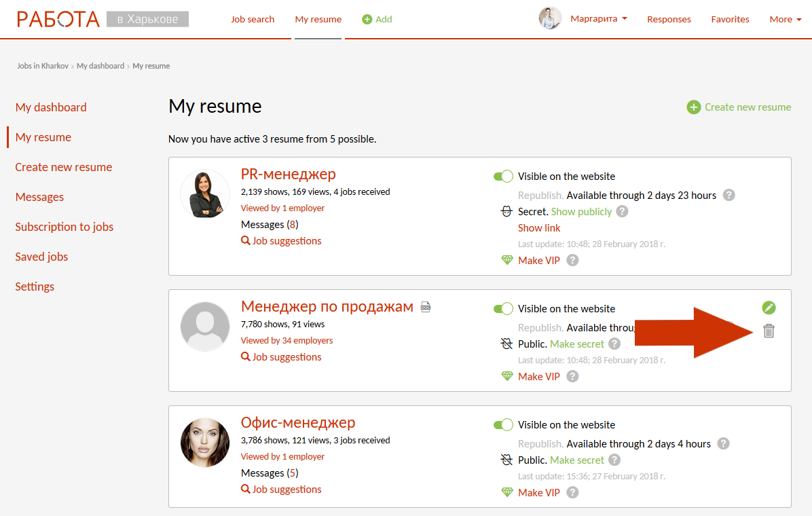Click the help icon beside PR-менеджер availability time
The width and height of the screenshot is (812, 516).
click(x=729, y=195)
